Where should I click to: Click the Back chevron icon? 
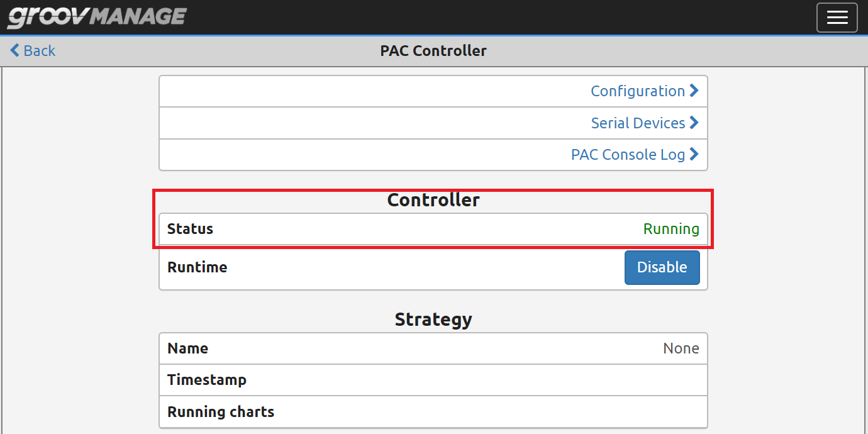14,50
